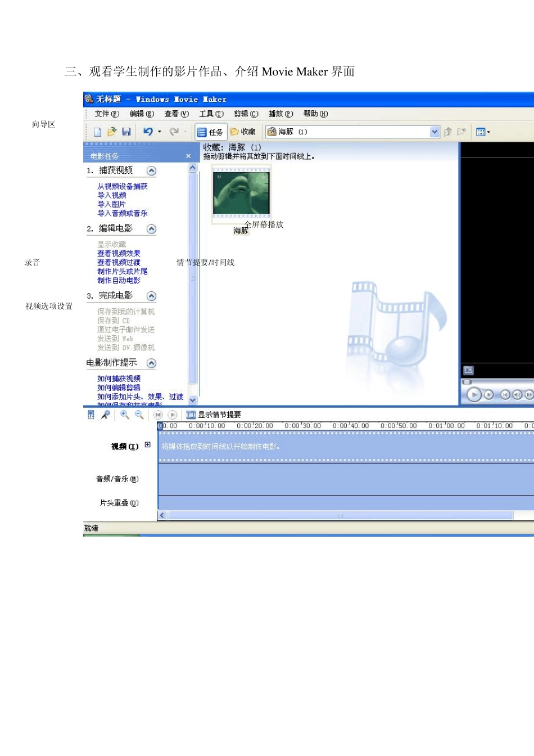Click the 制作自动电影 link

tap(119, 280)
